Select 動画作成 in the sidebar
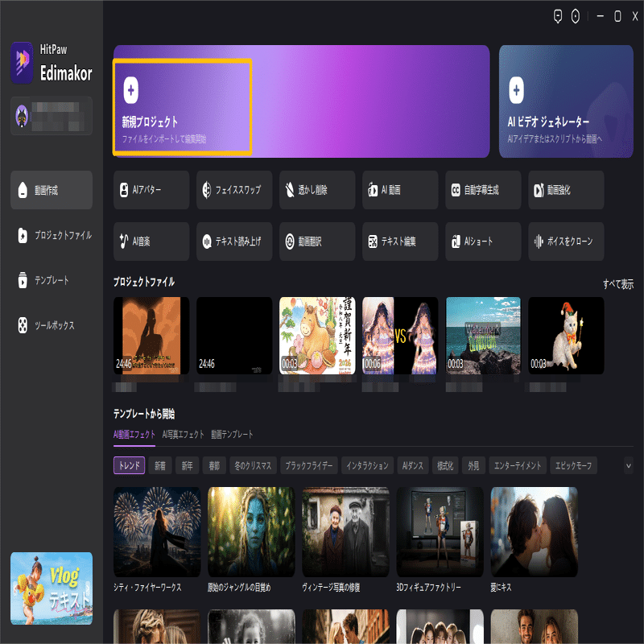644x644 pixels. coord(52,190)
